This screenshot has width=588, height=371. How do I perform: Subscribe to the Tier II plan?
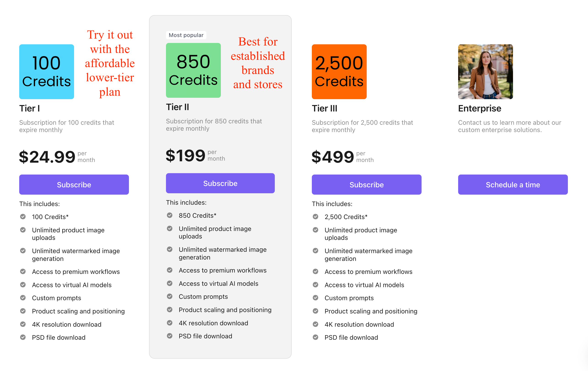pos(220,183)
